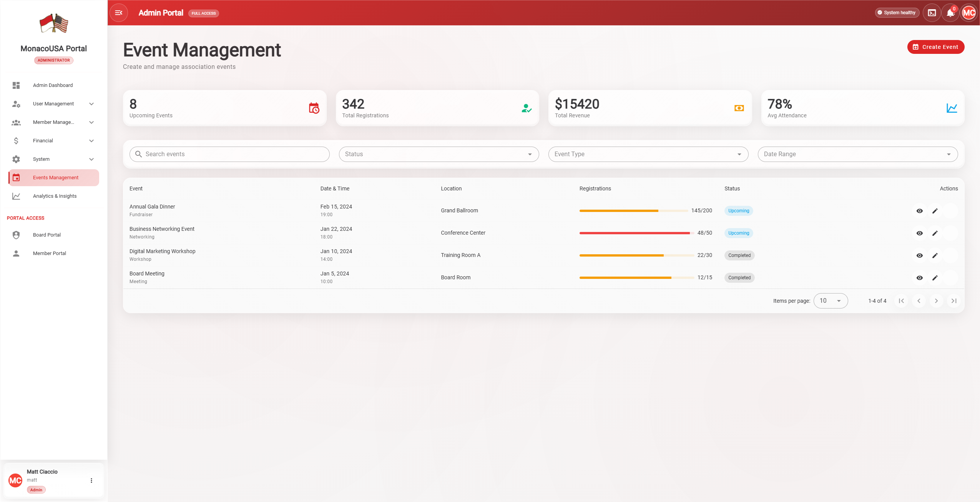Open Analytics & Insights in the sidebar
This screenshot has width=980, height=502.
coord(55,196)
